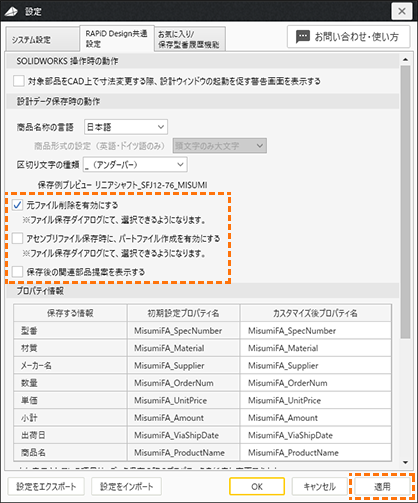
Task: Click default MisumiFA_Amount property cell
Action: point(183,418)
